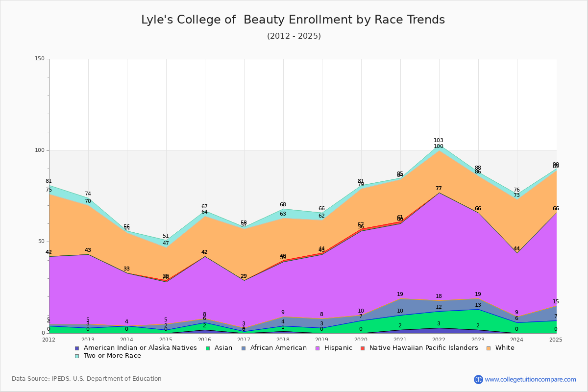
Task: Click the chart title Lyle's College of Beauty
Action: [x=293, y=20]
